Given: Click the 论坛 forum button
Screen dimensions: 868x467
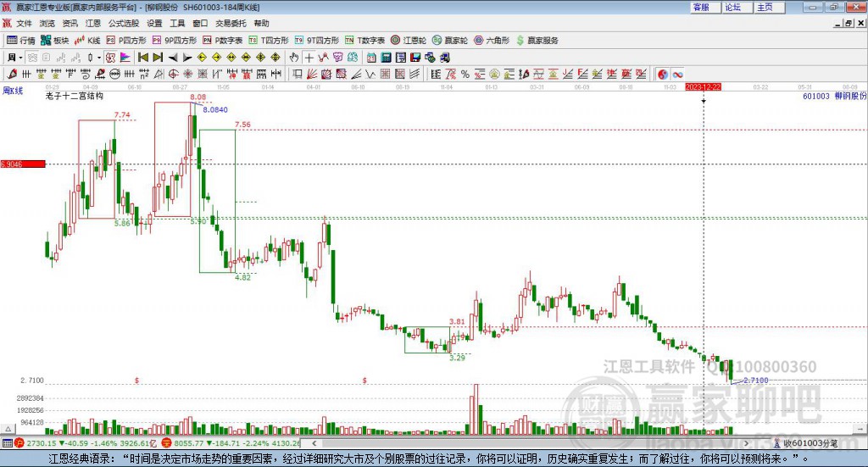Looking at the screenshot, I should pyautogui.click(x=737, y=7).
